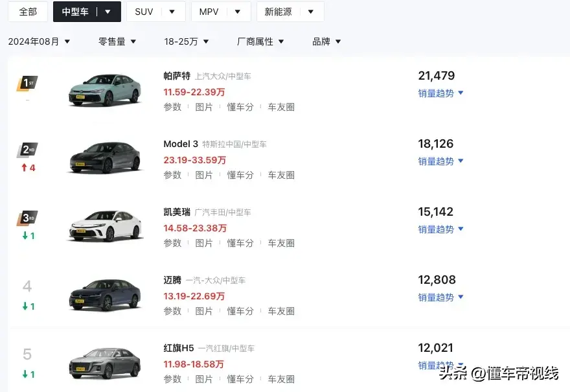Screen dimensions: 570x392
Task: Open the 18-25万 price range dropdown
Action: point(187,41)
